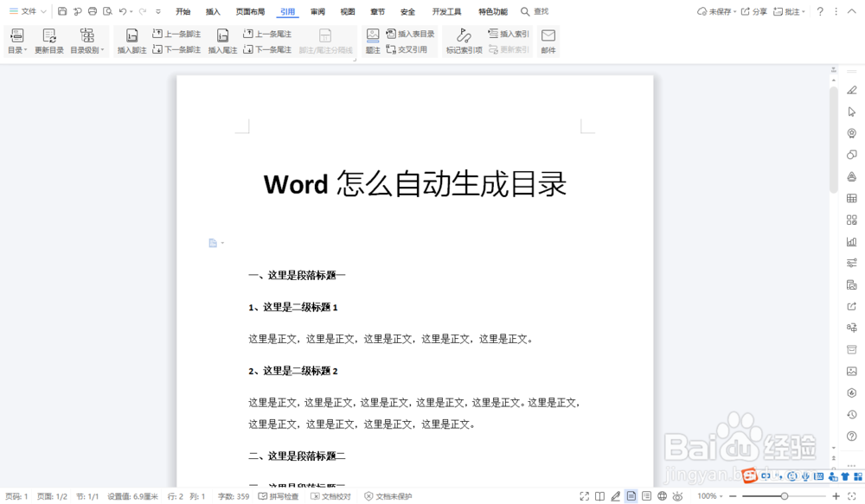The image size is (865, 504).
Task: Switch to the 章节 (Section) tab
Action: 377,11
